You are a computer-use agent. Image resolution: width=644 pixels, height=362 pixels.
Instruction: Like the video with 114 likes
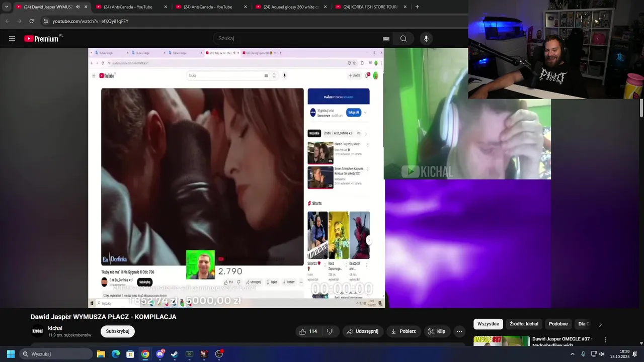click(308, 331)
